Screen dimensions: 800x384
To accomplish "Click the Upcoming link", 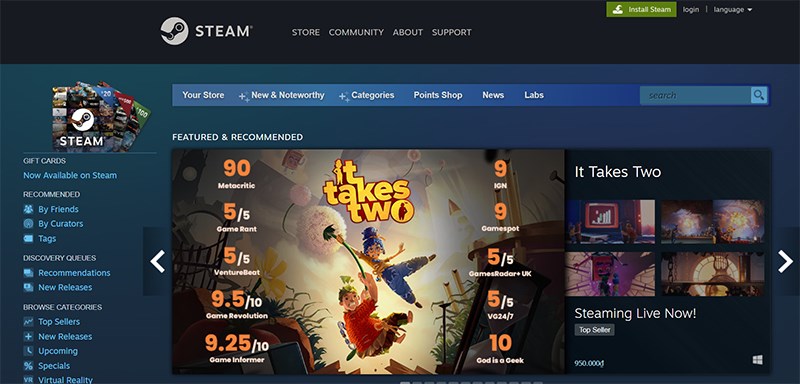I will (58, 351).
